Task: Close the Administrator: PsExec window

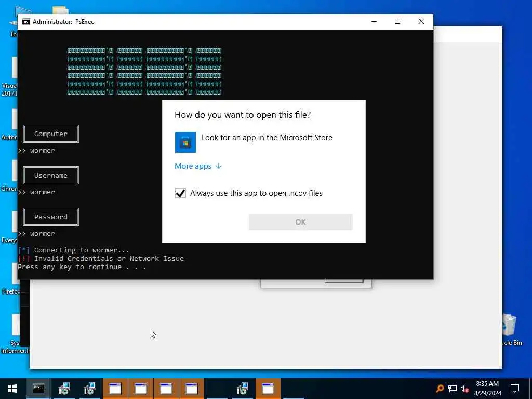Action: click(x=421, y=21)
